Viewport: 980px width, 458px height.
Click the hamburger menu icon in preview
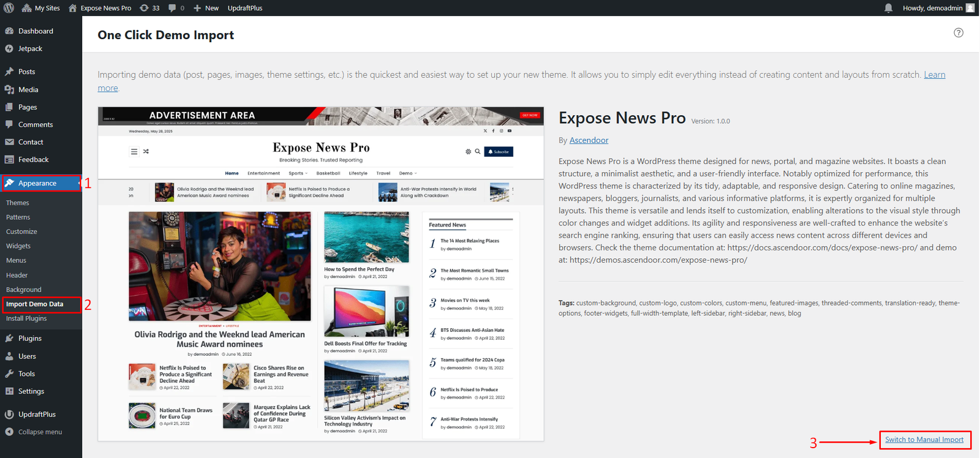pyautogui.click(x=134, y=151)
